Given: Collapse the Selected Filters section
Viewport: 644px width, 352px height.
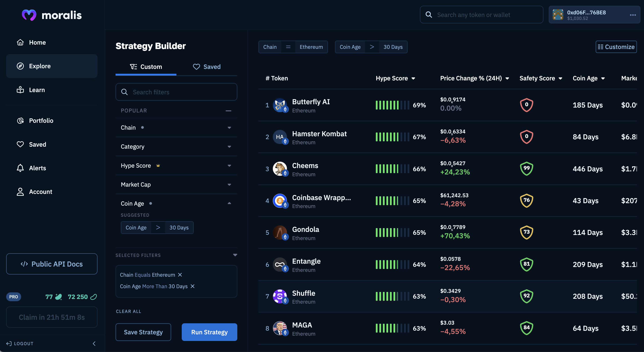Looking at the screenshot, I should 235,255.
